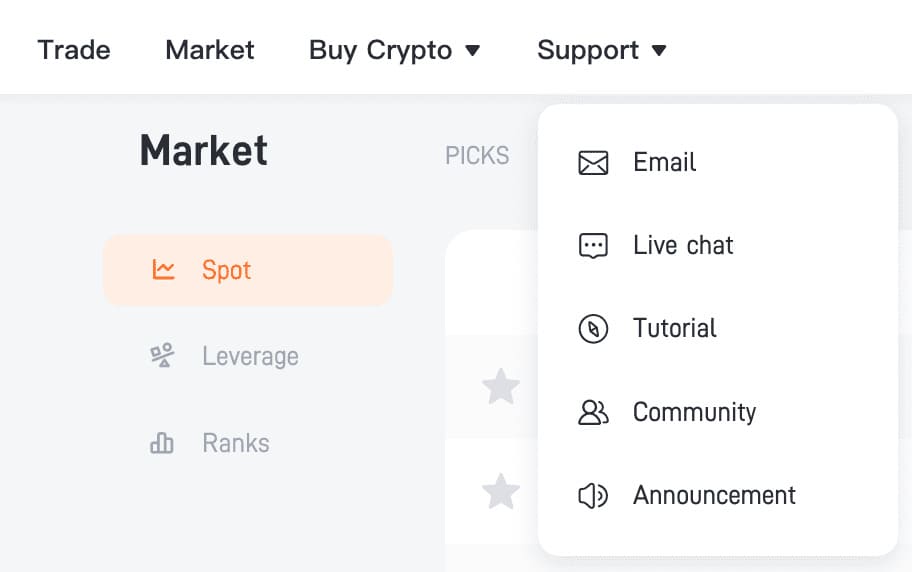Viewport: 912px width, 572px height.
Task: Click the Ranks bar chart icon
Action: 162,443
